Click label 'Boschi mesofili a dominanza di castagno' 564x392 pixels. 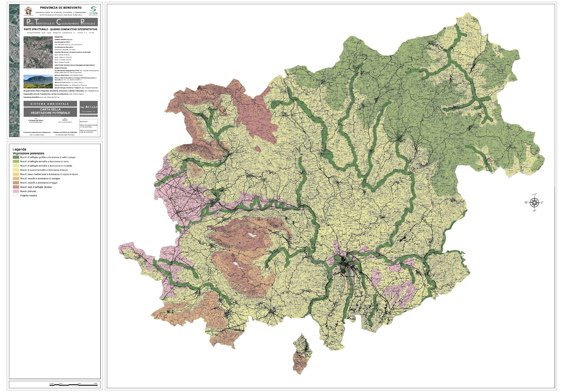tap(40, 178)
